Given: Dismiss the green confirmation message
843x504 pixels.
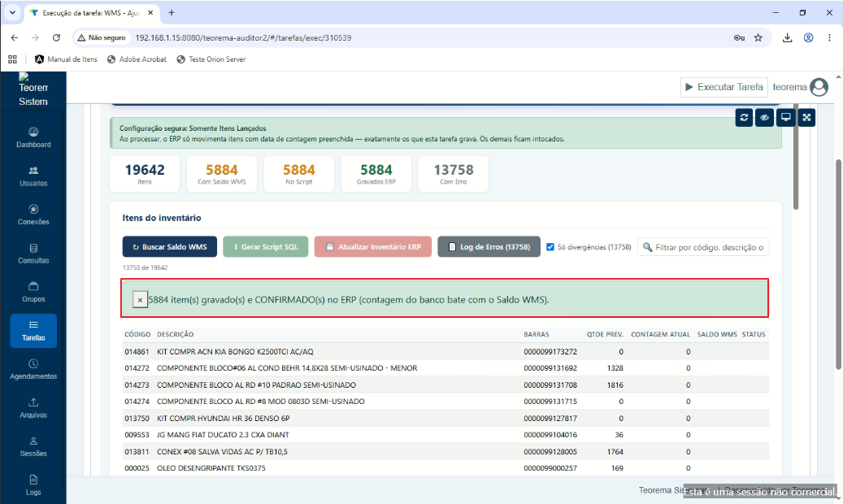Looking at the screenshot, I should (x=140, y=300).
